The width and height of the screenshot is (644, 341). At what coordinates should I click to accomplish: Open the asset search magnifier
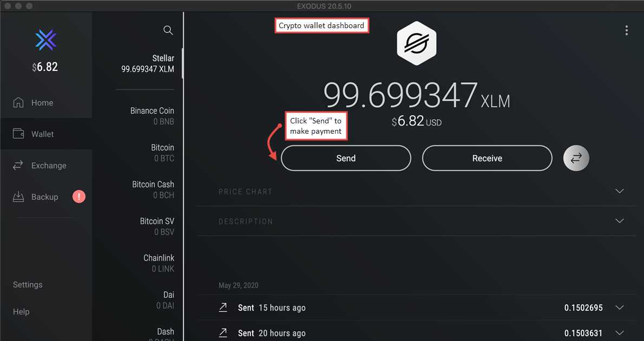coord(168,30)
